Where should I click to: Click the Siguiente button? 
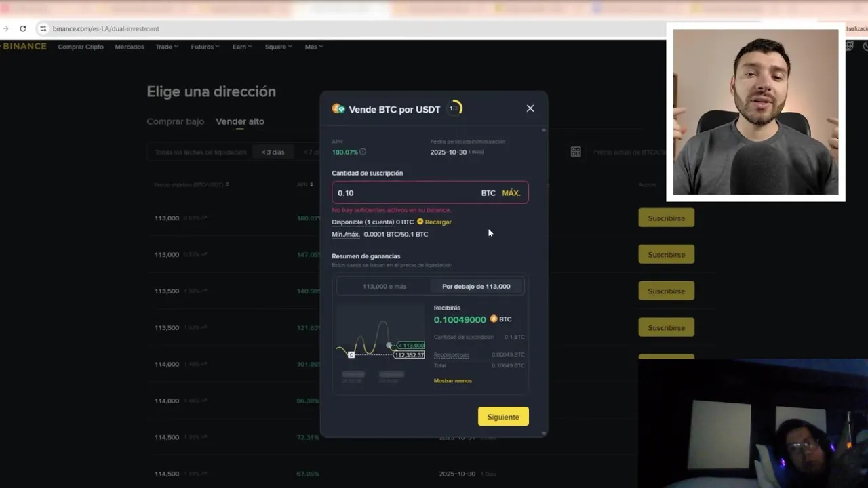point(503,417)
